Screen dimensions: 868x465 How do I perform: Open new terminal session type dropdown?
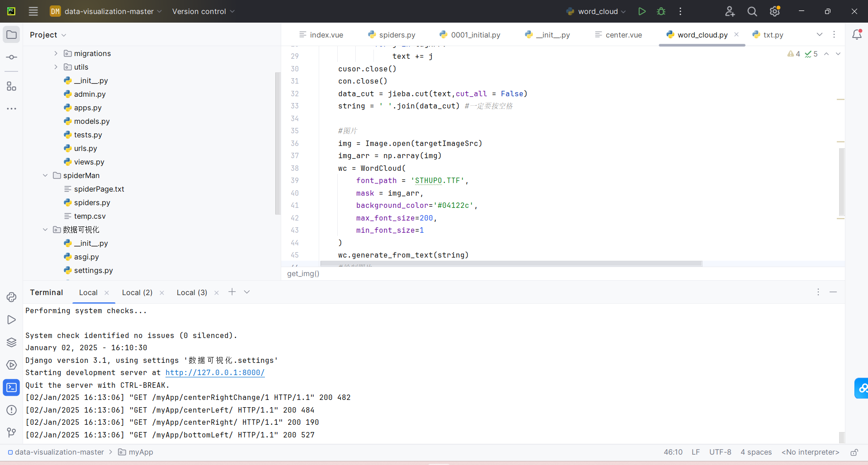pyautogui.click(x=247, y=292)
